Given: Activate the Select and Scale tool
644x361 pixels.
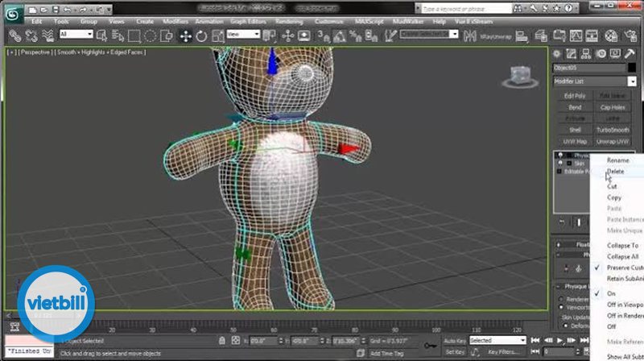Looking at the screenshot, I should coord(217,35).
